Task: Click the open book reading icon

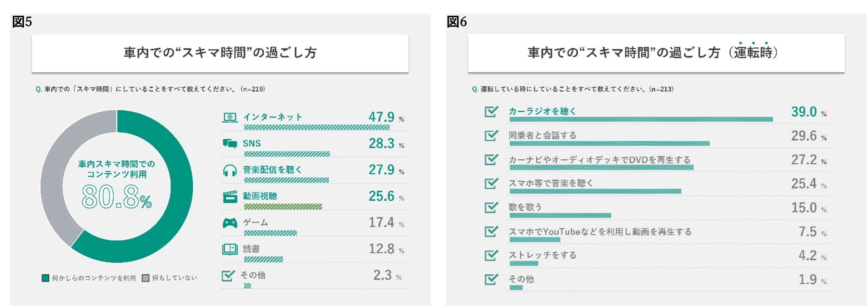Action: tap(230, 249)
